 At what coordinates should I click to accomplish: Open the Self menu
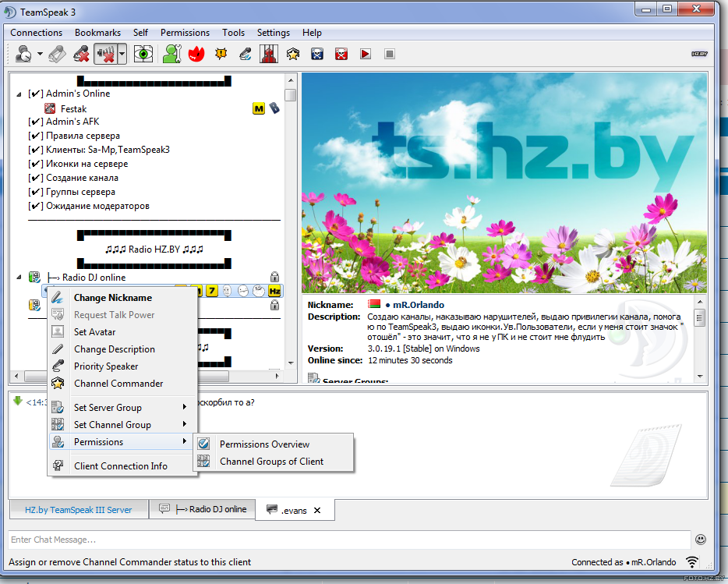click(x=140, y=33)
